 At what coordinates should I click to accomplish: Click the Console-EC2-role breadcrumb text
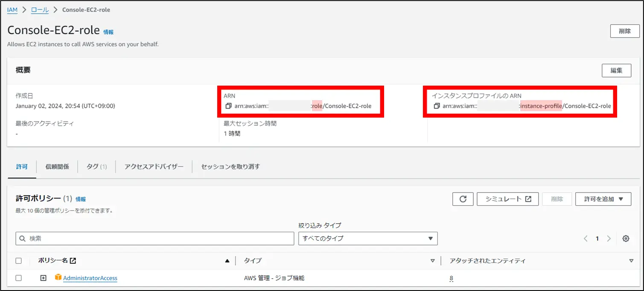tap(86, 10)
